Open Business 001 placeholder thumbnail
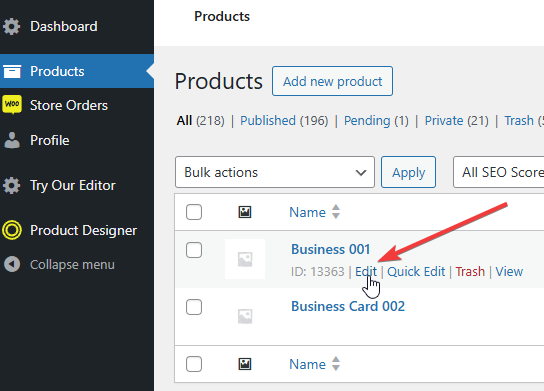Viewport: 544px width, 391px height. coord(245,259)
